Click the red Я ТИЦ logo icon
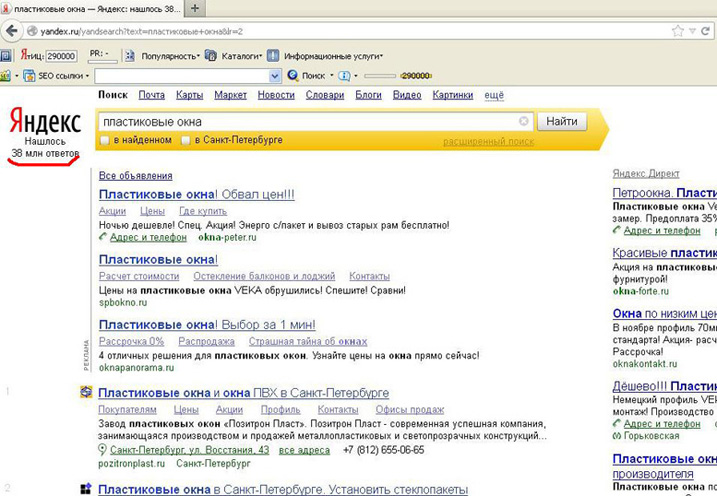 click(x=25, y=55)
